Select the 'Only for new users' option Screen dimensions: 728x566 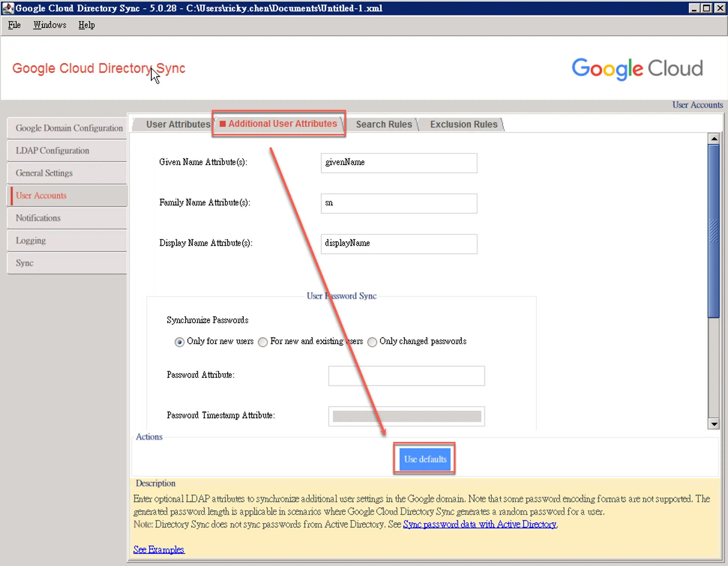point(180,342)
